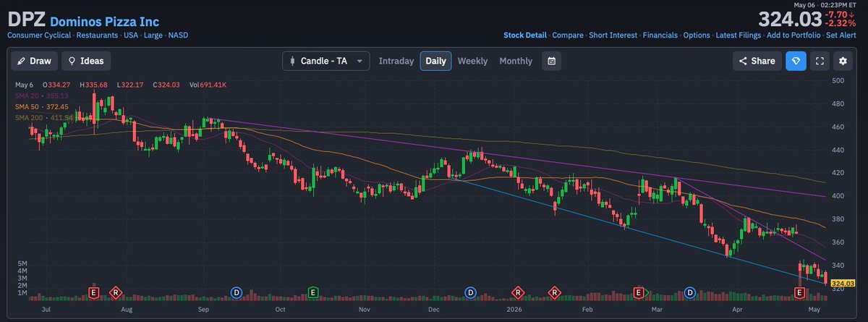Screen dimensions: 868x322
Task: Click the second R marker of January 2026
Action: (555, 293)
